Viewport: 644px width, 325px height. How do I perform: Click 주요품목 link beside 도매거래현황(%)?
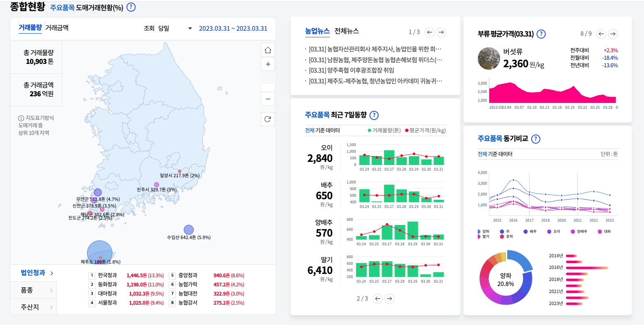coord(62,7)
